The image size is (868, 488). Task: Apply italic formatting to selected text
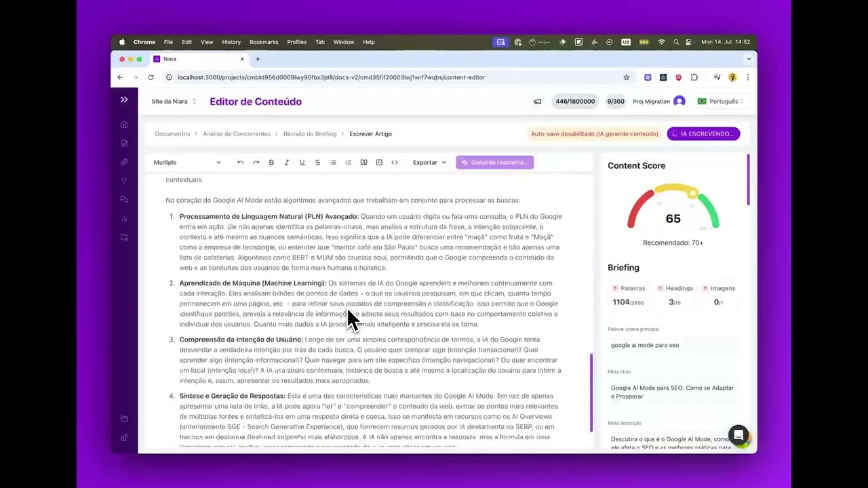[286, 162]
